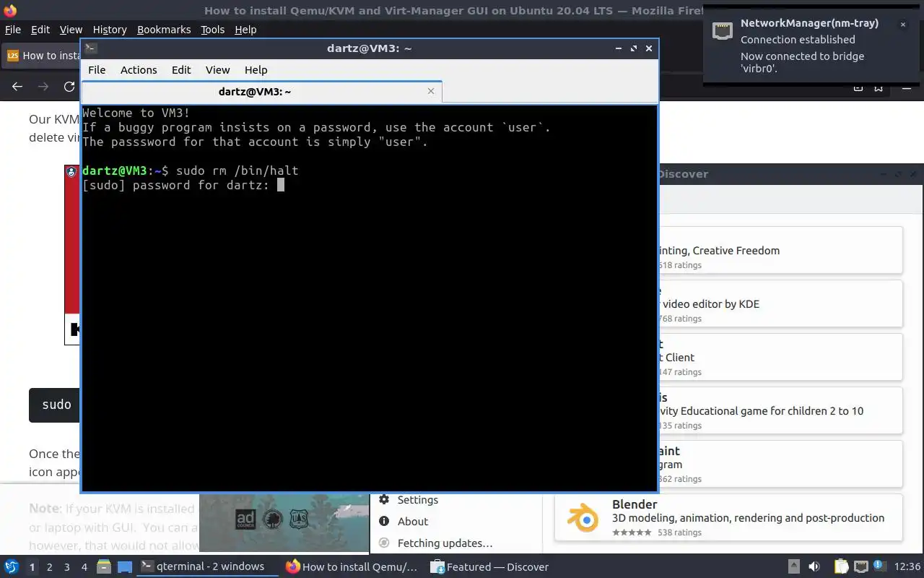The image size is (924, 578).
Task: Select the How to install Firefox tab
Action: click(x=42, y=55)
